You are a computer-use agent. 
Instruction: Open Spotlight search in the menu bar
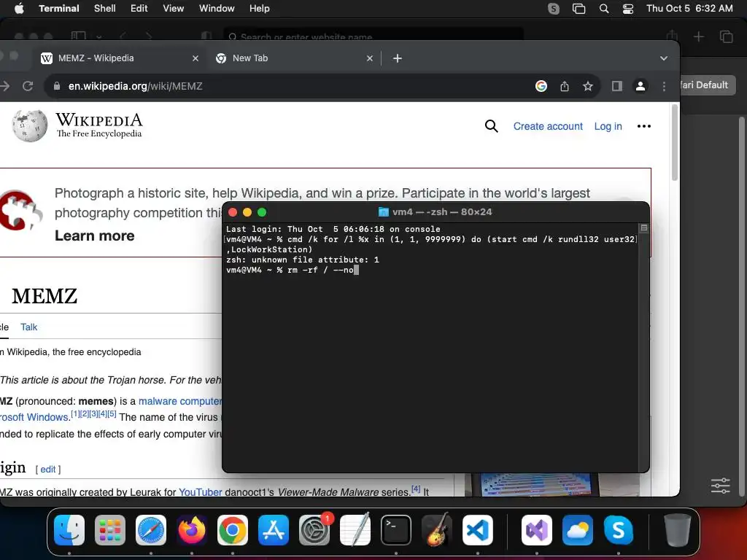coord(603,9)
